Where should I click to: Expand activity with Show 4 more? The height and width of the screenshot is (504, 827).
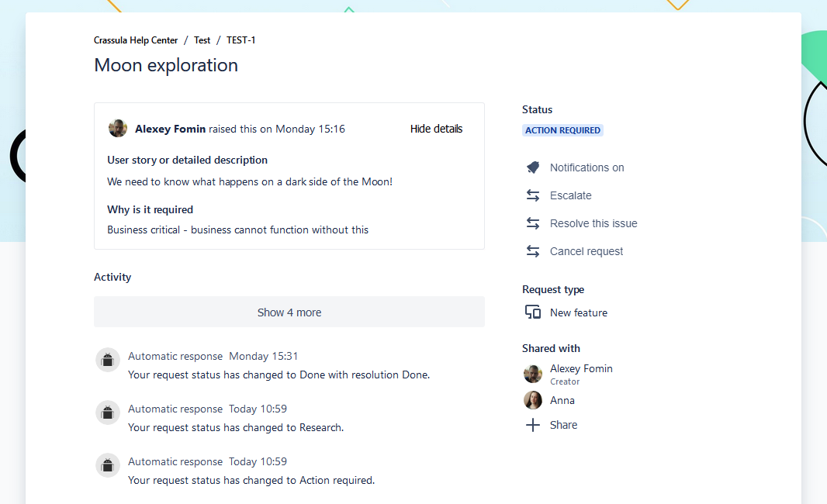coord(289,312)
